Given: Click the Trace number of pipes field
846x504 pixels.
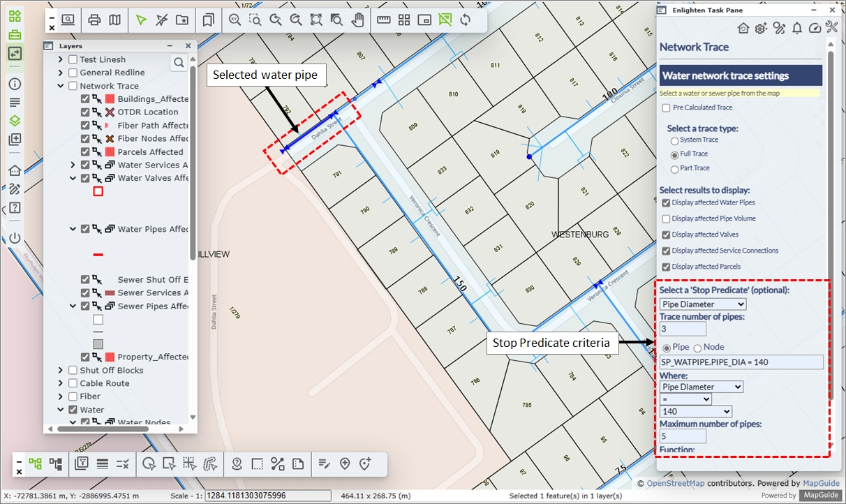Looking at the screenshot, I should pos(683,329).
